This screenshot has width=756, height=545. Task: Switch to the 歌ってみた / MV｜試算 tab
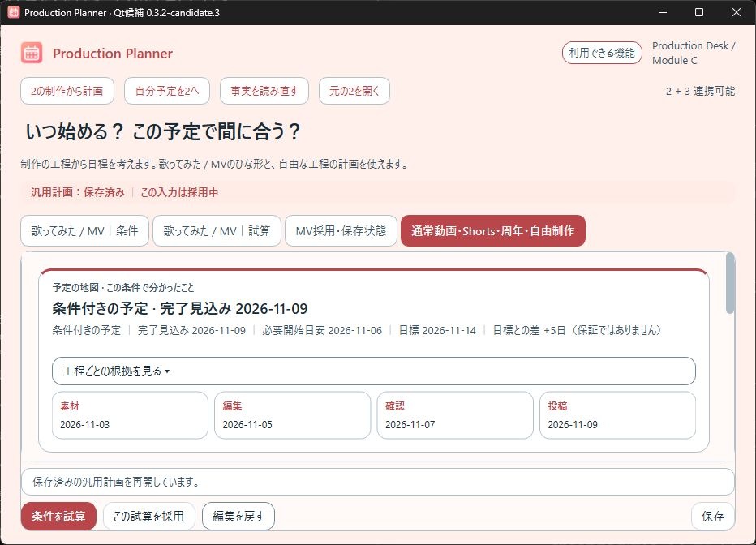coord(217,231)
